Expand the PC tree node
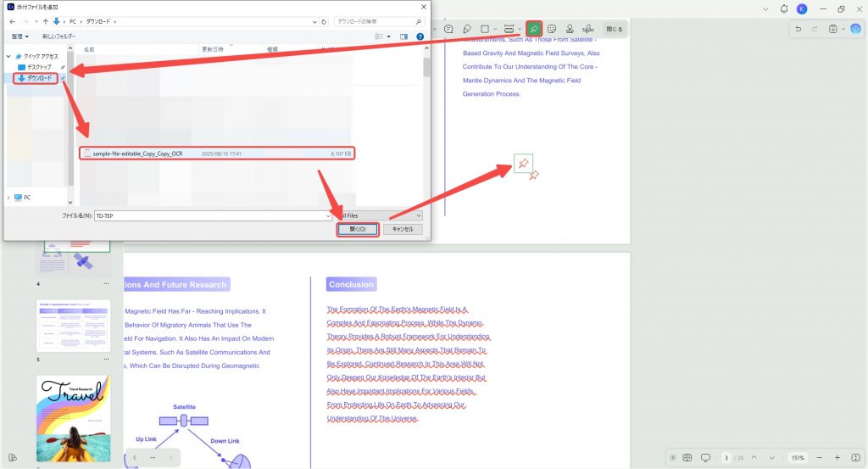The image size is (868, 469). click(8, 197)
